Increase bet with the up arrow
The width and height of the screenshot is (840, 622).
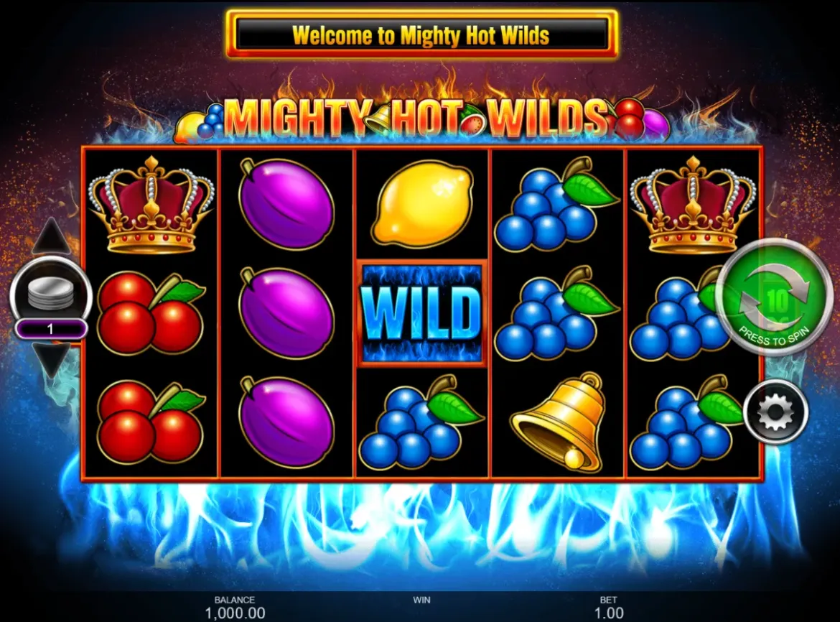click(52, 235)
